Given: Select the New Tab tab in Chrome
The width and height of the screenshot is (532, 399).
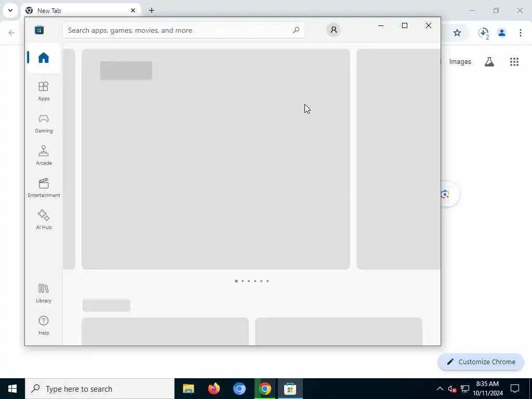Looking at the screenshot, I should [x=81, y=10].
